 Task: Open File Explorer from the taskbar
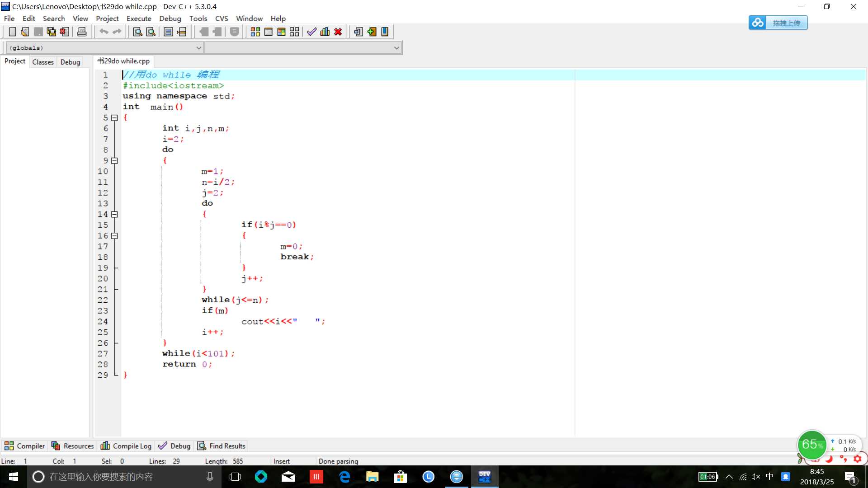pos(373,477)
